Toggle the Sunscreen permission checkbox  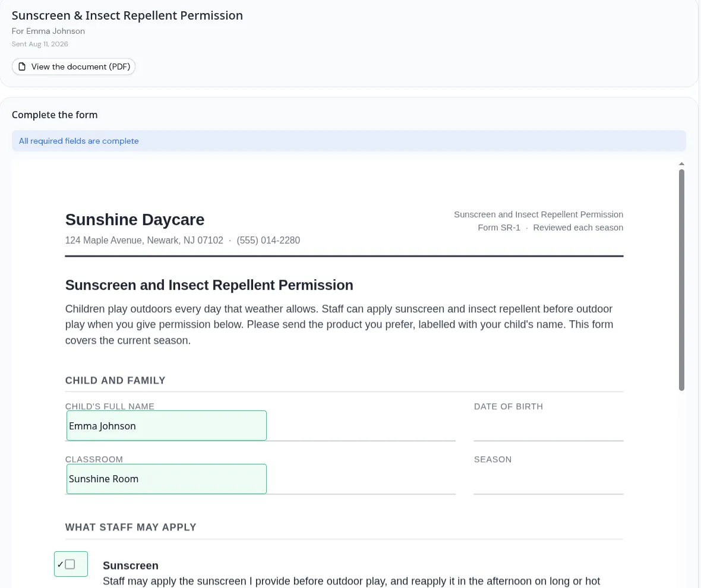tap(71, 564)
